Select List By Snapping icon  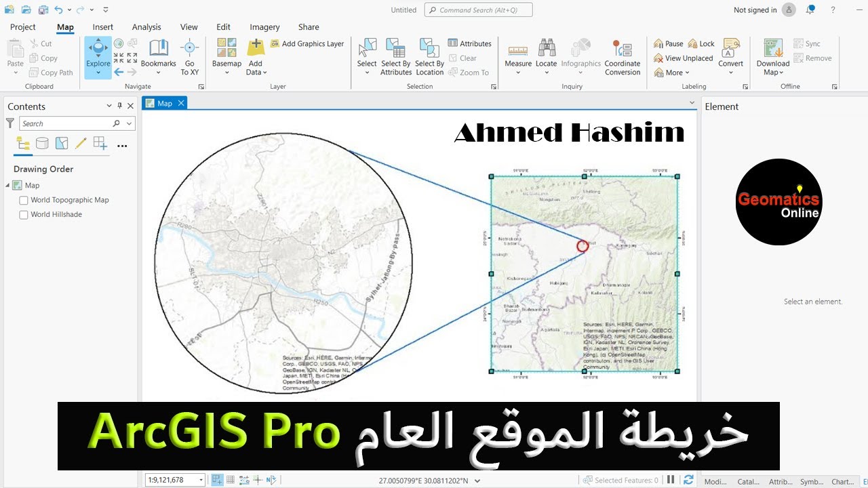pyautogui.click(x=100, y=143)
